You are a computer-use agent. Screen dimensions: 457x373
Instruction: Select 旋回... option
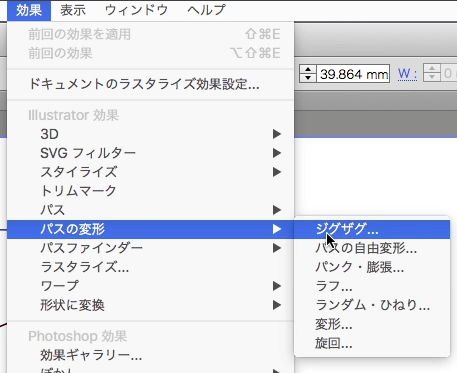point(372,343)
